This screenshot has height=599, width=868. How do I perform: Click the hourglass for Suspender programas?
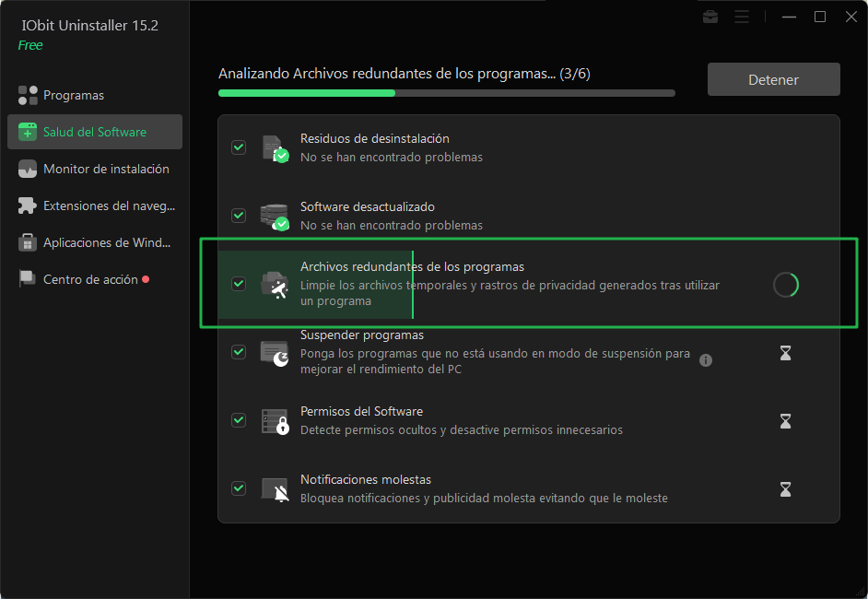coord(785,353)
